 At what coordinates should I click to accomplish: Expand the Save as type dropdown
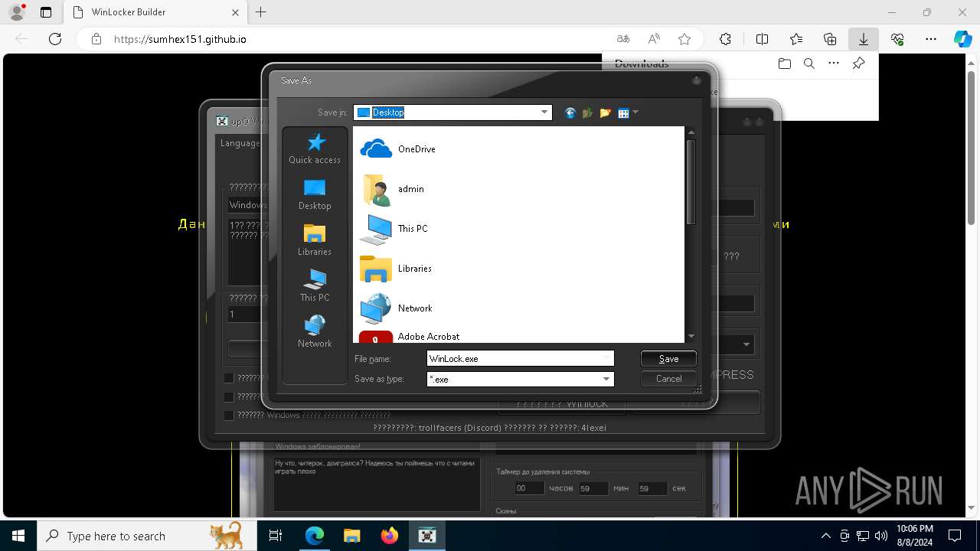click(x=606, y=379)
